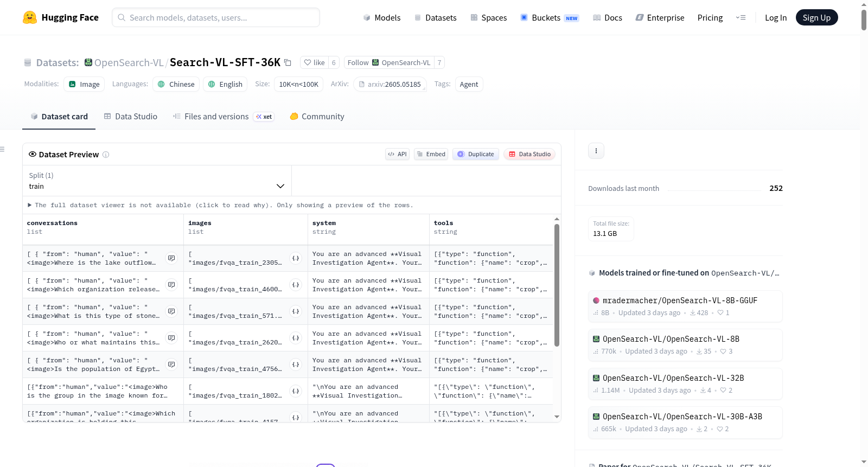Expand images JSON for fvqa_train_4600 row
868x467 pixels.
click(x=296, y=285)
